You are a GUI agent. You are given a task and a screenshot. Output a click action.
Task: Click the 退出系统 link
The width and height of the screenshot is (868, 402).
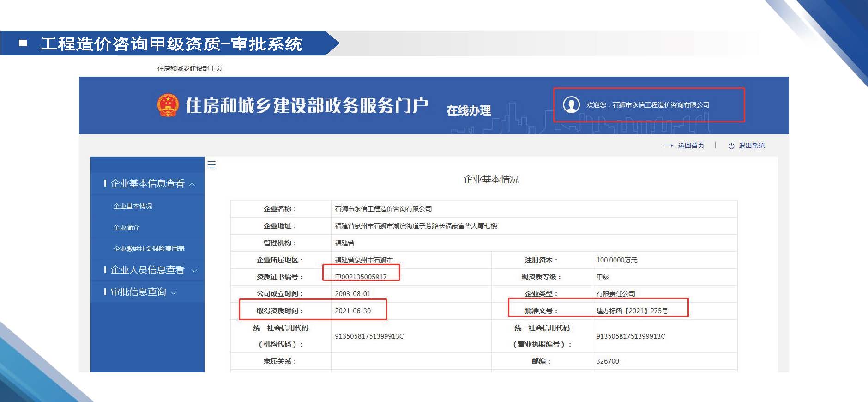click(x=752, y=146)
